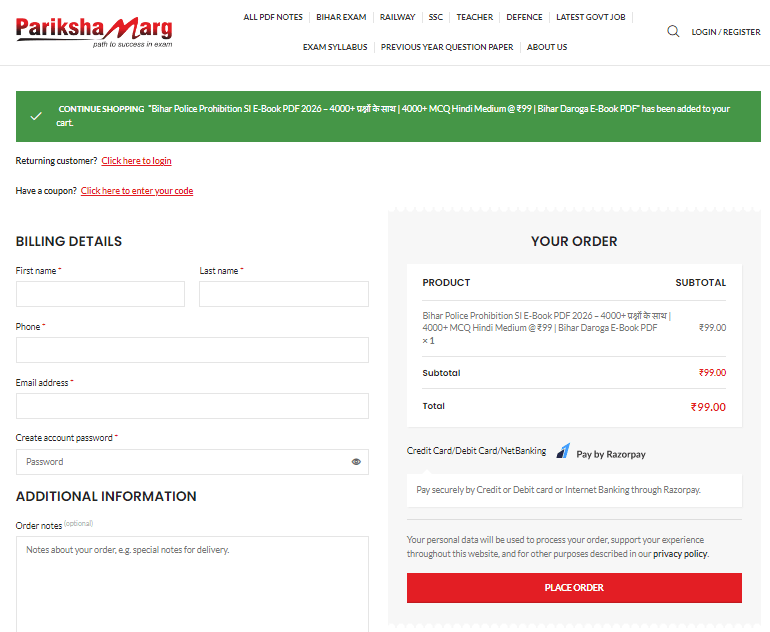Click the search magnifier icon

pyautogui.click(x=673, y=31)
